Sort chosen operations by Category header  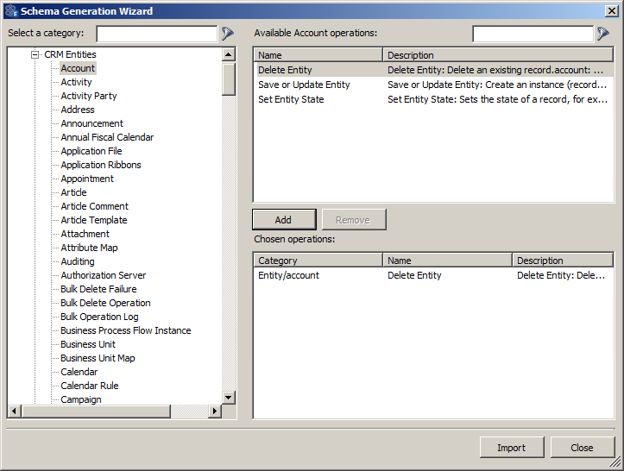tap(318, 260)
